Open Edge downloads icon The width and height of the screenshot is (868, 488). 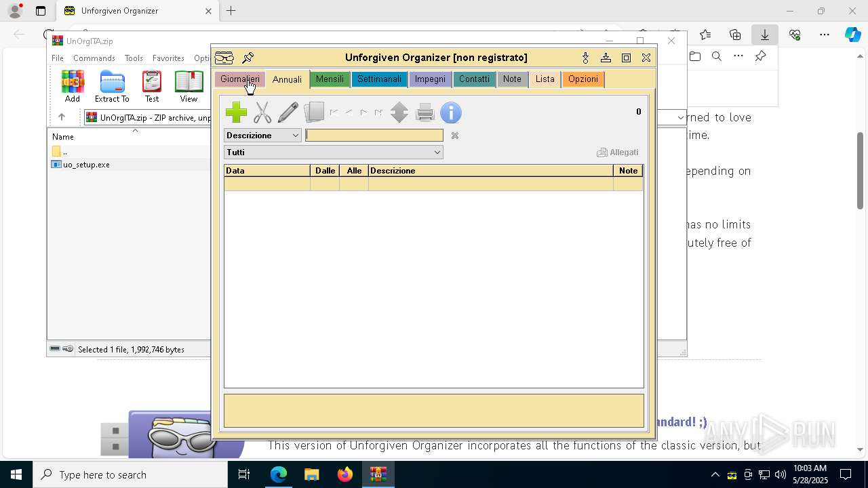click(764, 35)
